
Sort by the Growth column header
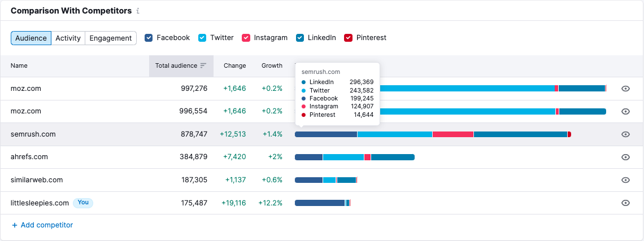[x=272, y=65]
